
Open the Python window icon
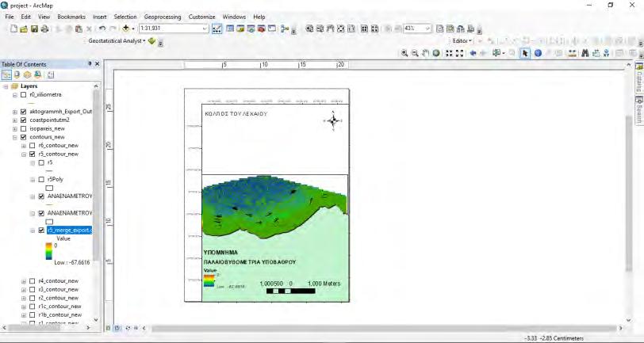click(x=271, y=29)
